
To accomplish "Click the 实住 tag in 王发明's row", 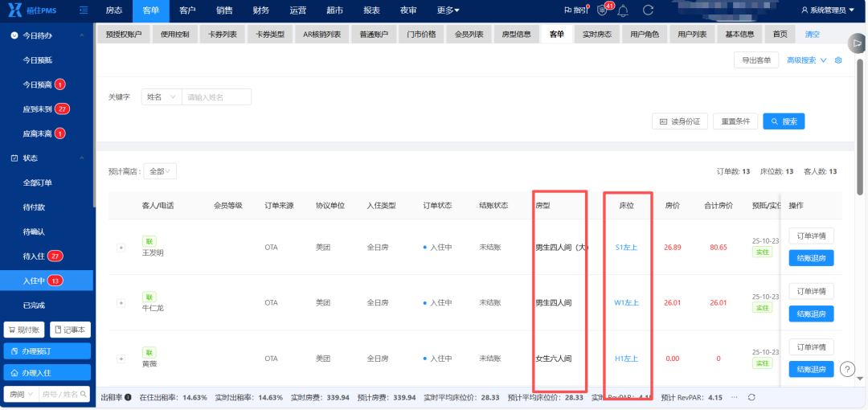I will pos(762,252).
